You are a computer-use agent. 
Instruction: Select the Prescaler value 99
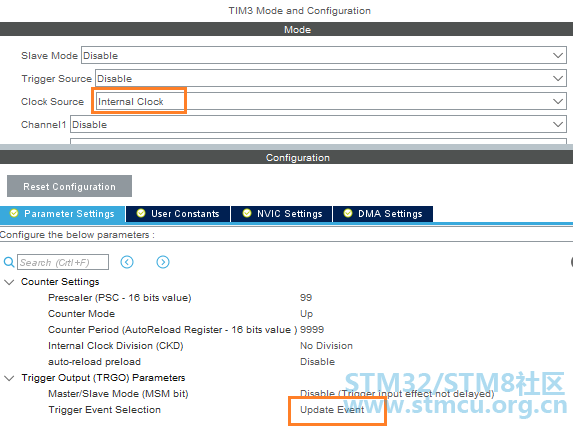pos(306,298)
